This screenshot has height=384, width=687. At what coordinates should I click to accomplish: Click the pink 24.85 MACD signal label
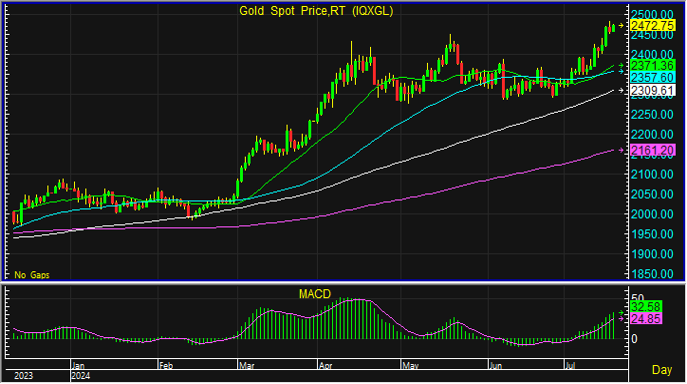pos(646,319)
